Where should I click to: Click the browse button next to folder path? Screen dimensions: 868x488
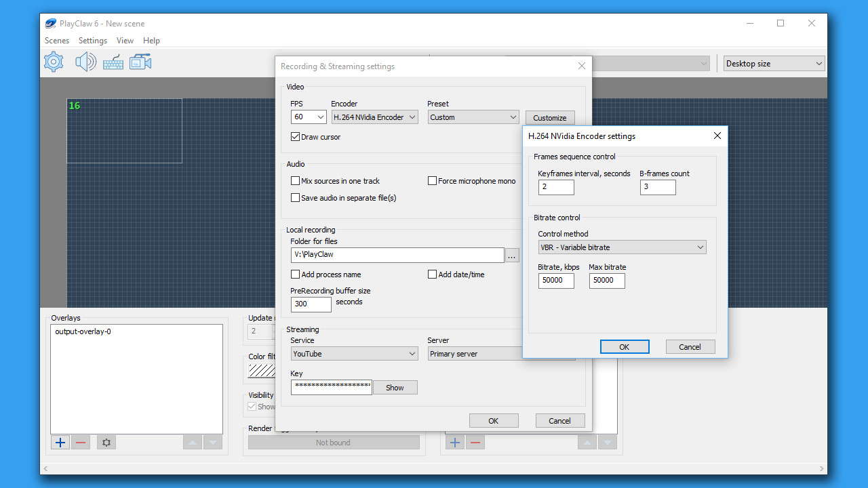512,256
